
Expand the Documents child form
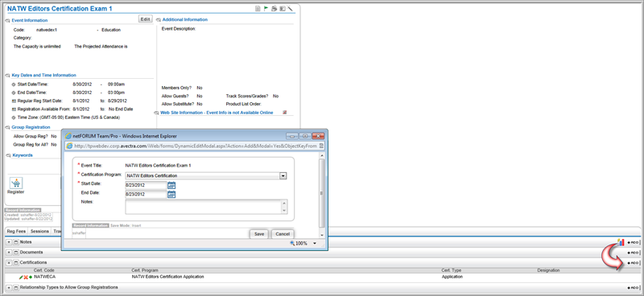click(9, 253)
